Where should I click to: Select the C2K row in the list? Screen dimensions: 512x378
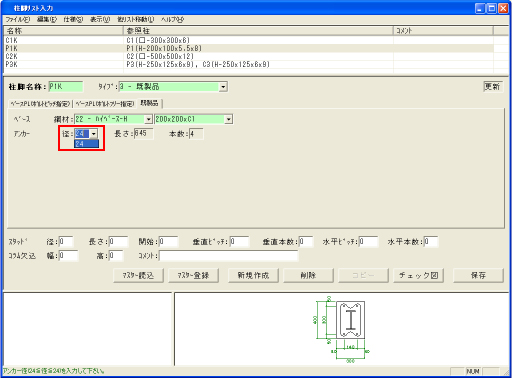pyautogui.click(x=248, y=56)
